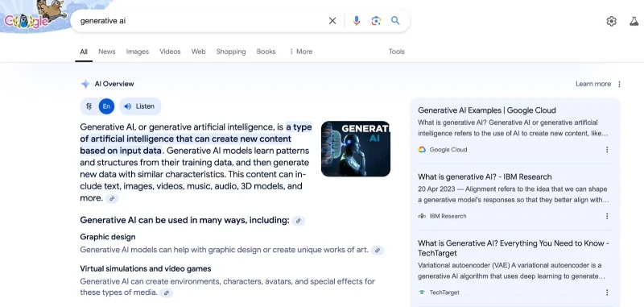Switch to the Shopping tab
Screen dimensions: 644x307
point(231,52)
